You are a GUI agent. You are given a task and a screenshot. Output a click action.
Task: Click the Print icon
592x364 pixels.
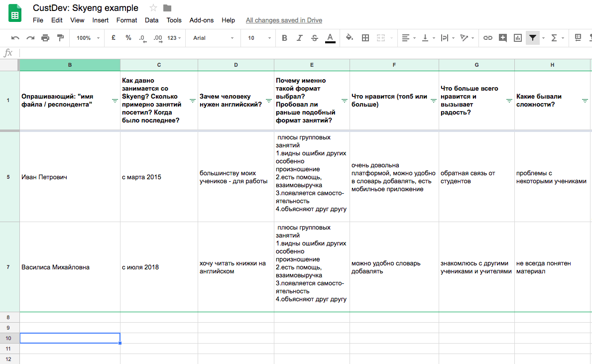[x=45, y=38]
